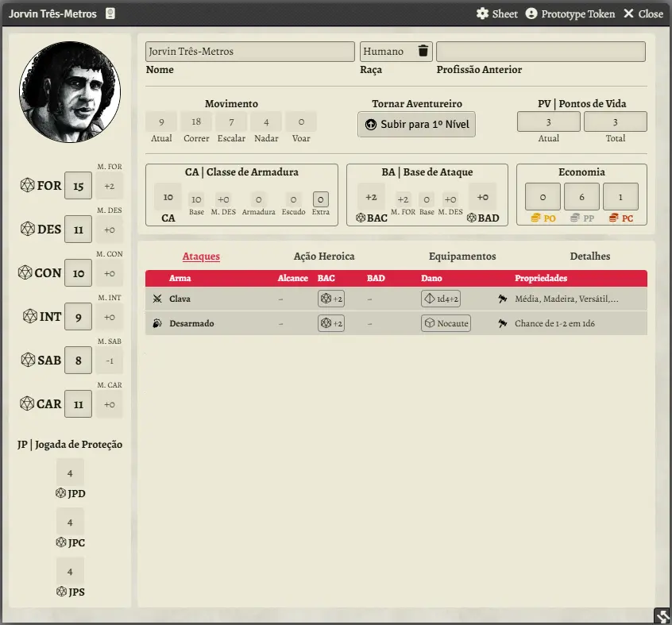Image resolution: width=672 pixels, height=625 pixels.
Task: Click the character portrait image
Action: tap(70, 92)
